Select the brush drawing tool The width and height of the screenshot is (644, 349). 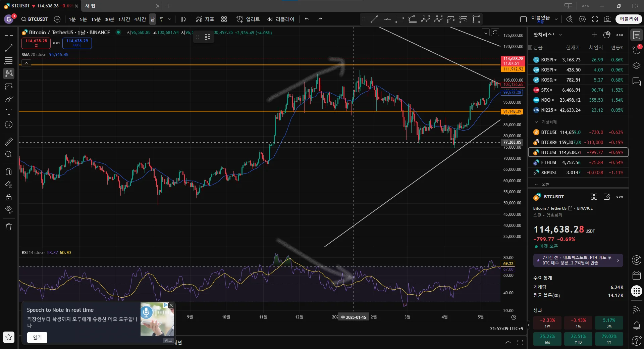[9, 99]
